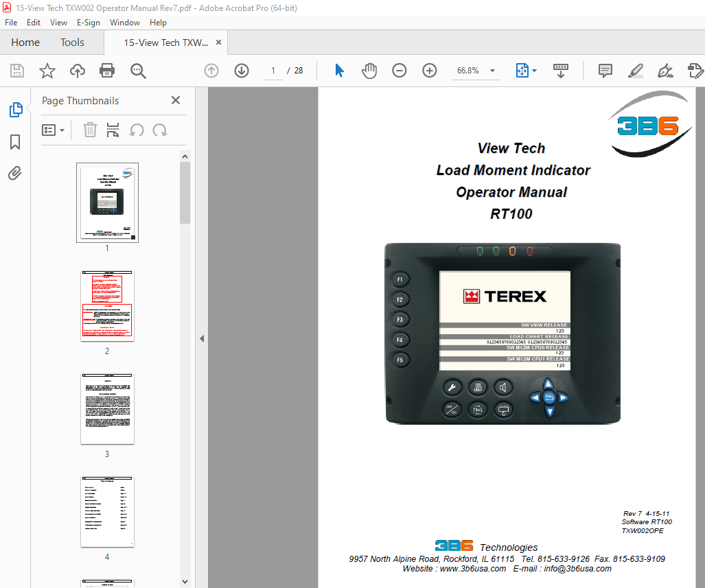This screenshot has height=588, width=705.
Task: Collapse the left thumbnails panel divider arrow
Action: tap(201, 338)
